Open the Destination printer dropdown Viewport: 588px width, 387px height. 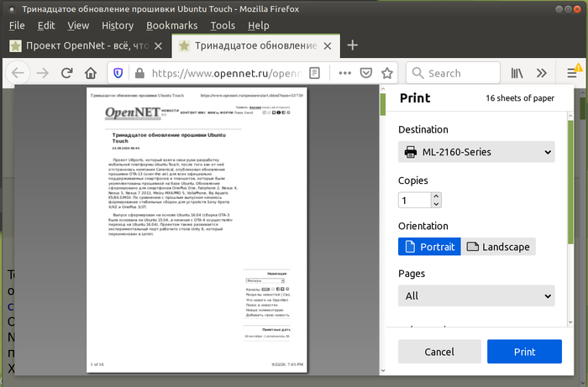[x=476, y=152]
